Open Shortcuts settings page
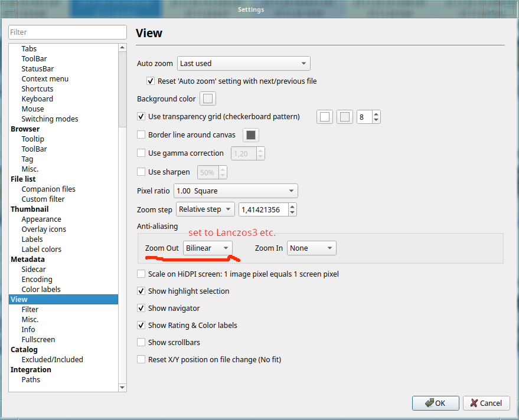Viewport: 519px width, 420px height. pos(37,88)
